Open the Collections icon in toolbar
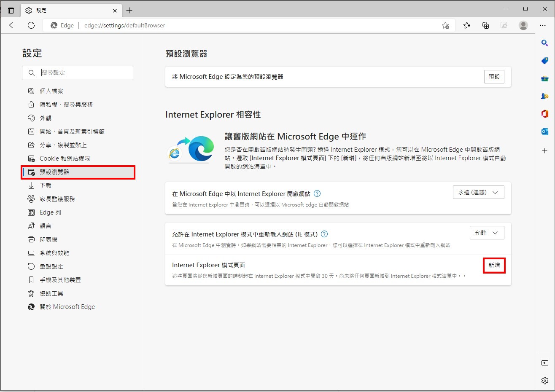Image resolution: width=555 pixels, height=392 pixels. point(485,25)
